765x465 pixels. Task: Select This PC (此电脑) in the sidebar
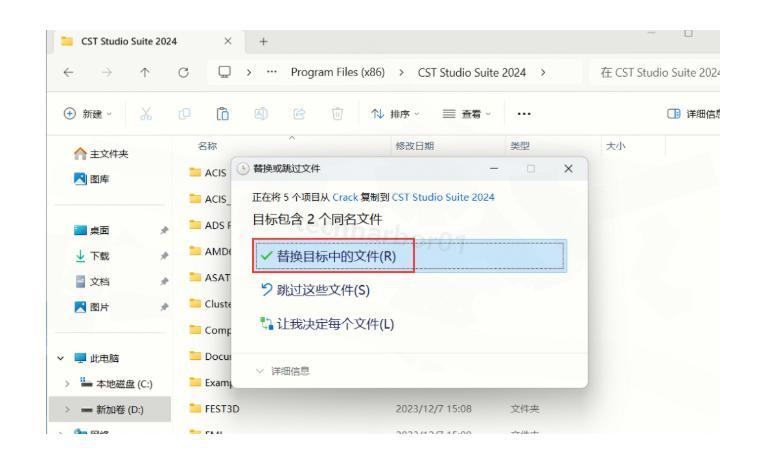tap(97, 358)
